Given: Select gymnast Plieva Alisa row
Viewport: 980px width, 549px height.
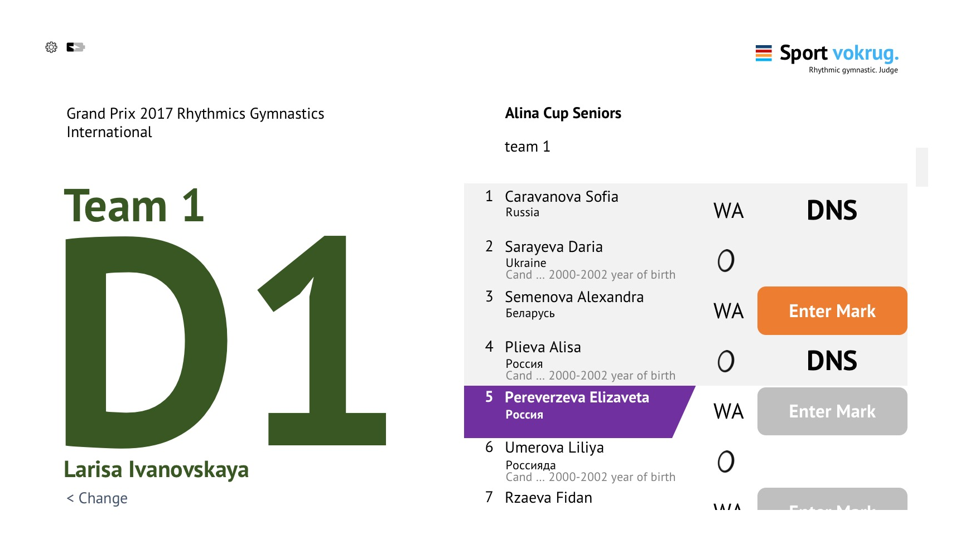Looking at the screenshot, I should click(x=685, y=360).
